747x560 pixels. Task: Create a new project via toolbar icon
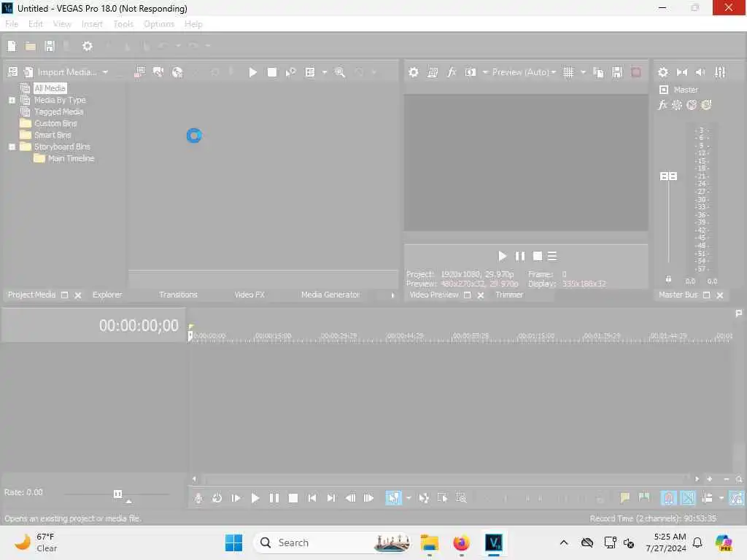click(12, 46)
